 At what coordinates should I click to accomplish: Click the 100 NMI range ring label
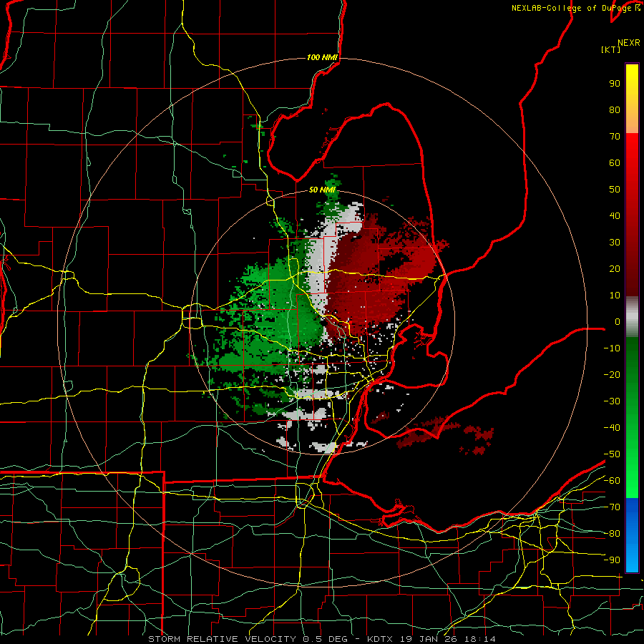point(322,57)
